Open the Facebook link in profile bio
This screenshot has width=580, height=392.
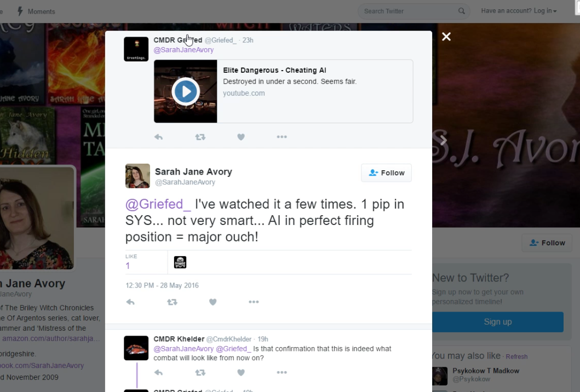pos(42,365)
